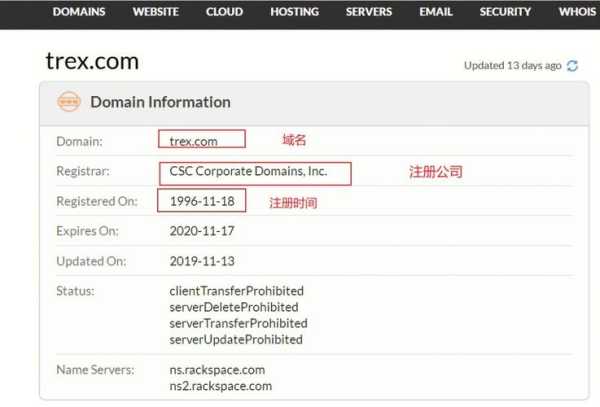Click the Name Servers: field label
This screenshot has height=407, width=600.
(95, 370)
